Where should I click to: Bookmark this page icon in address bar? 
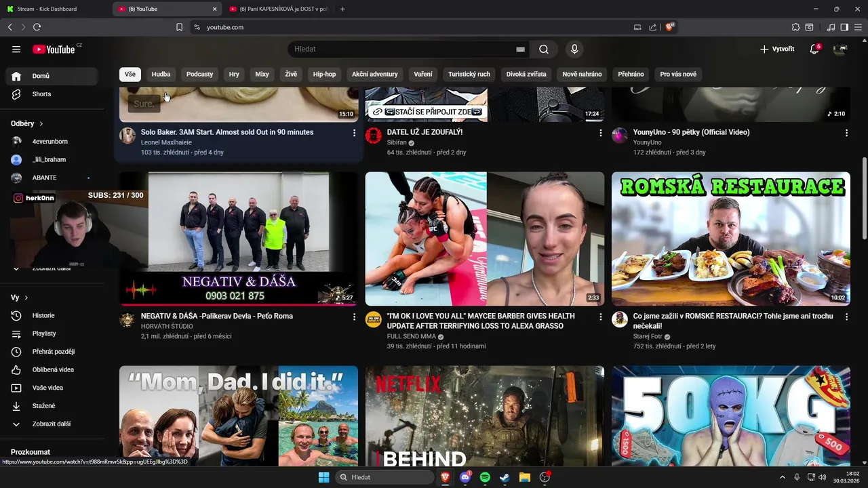(179, 27)
